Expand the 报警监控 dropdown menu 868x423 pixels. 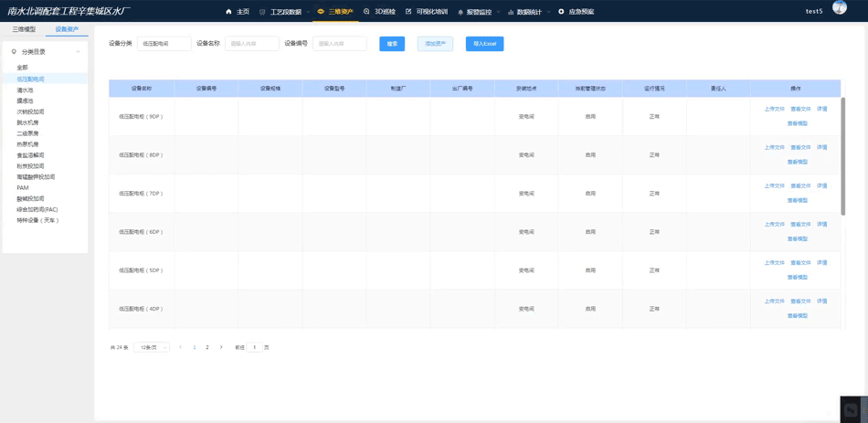(x=499, y=12)
